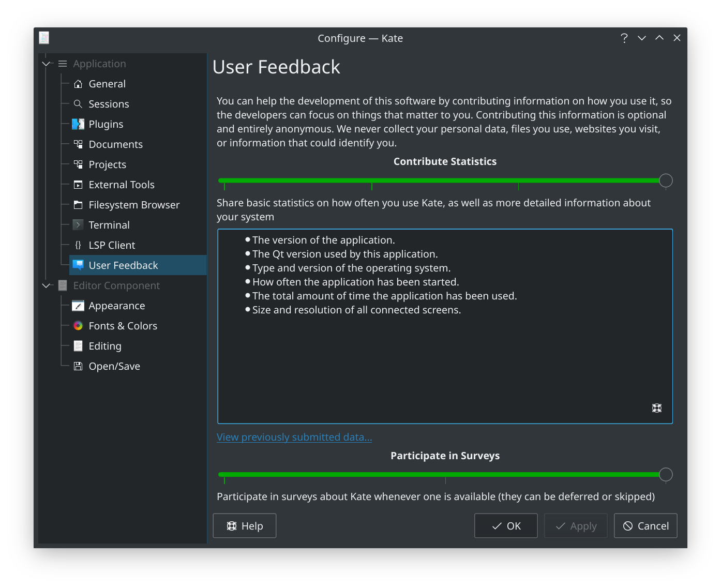Click the General home icon
721x588 pixels.
[78, 84]
